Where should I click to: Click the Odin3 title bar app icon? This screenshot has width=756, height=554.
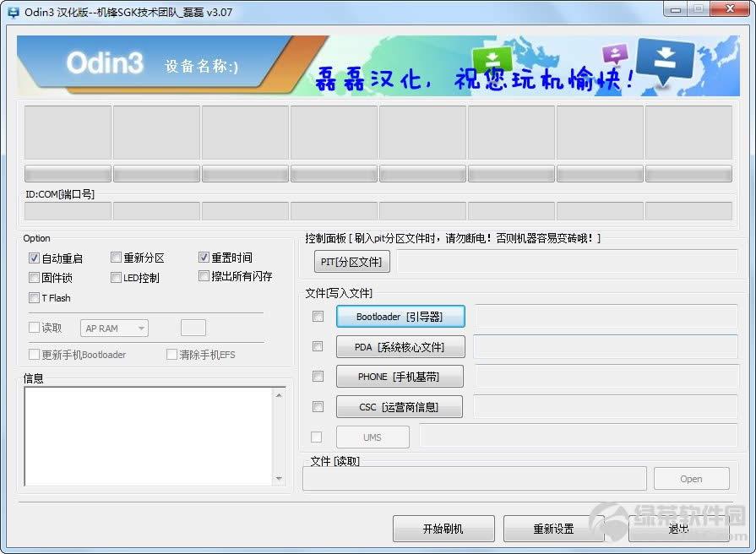pos(14,12)
